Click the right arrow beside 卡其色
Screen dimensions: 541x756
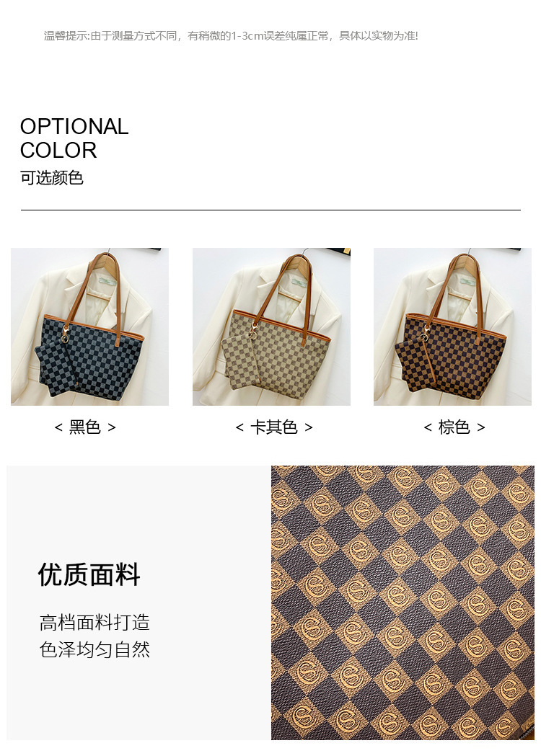click(309, 427)
